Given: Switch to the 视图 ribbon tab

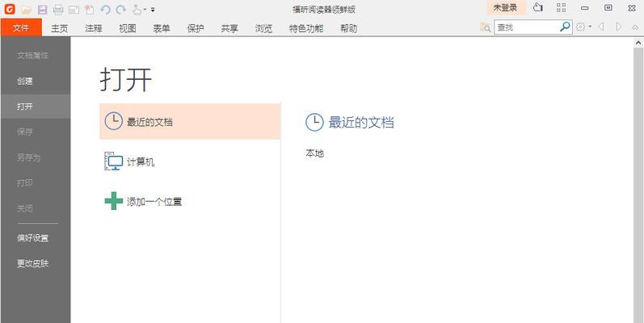Looking at the screenshot, I should pos(128,28).
